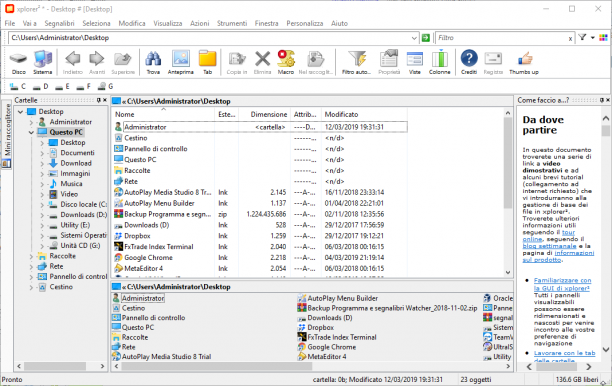The width and height of the screenshot is (612, 386).
Task: Open the Strumenti menu
Action: (x=232, y=23)
